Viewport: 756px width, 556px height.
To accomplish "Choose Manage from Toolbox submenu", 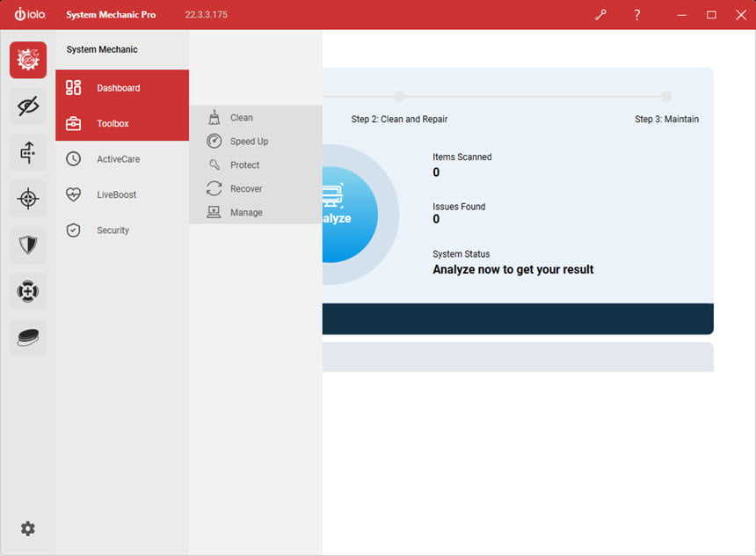I will [256, 212].
